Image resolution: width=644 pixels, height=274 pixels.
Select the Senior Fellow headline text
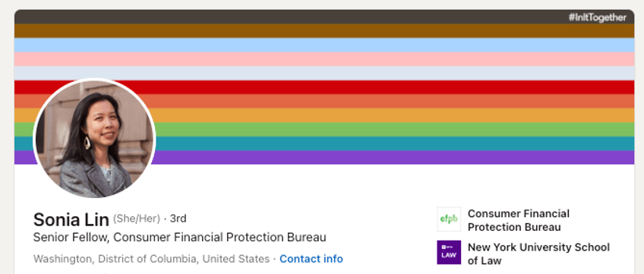179,238
